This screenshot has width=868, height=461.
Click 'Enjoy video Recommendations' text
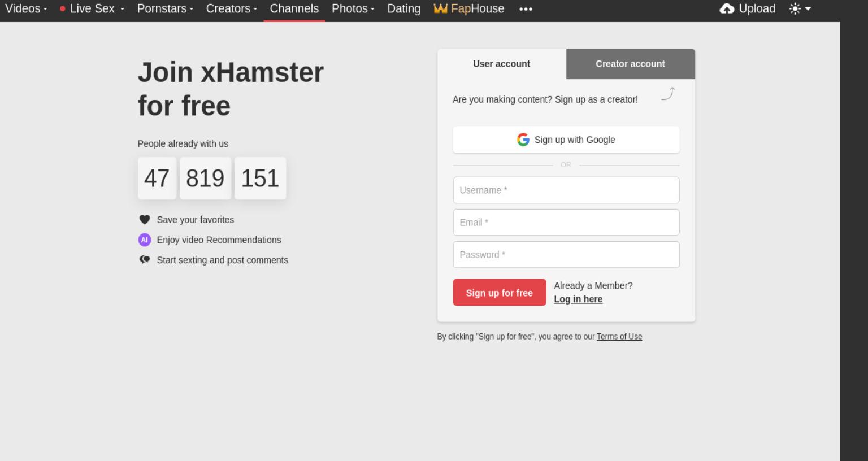[219, 240]
